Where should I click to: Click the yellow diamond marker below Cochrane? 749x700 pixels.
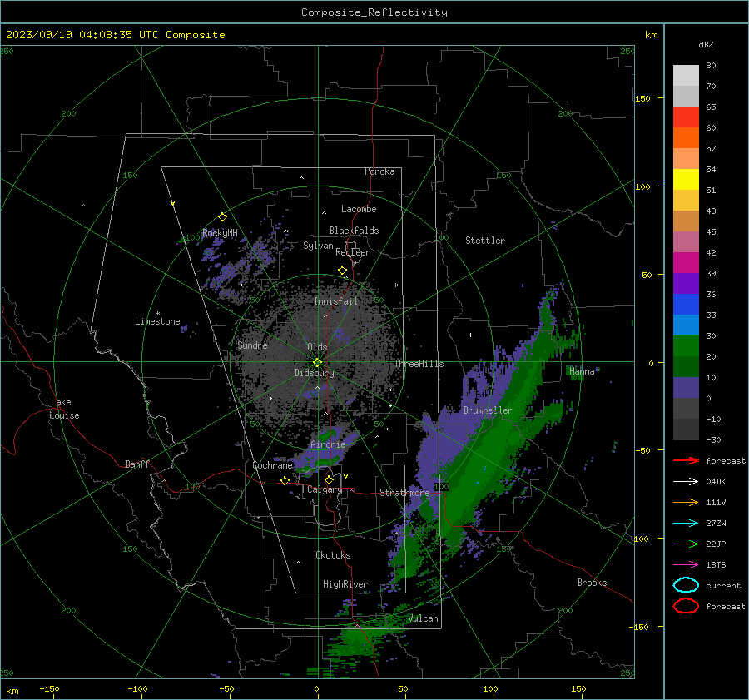[285, 480]
